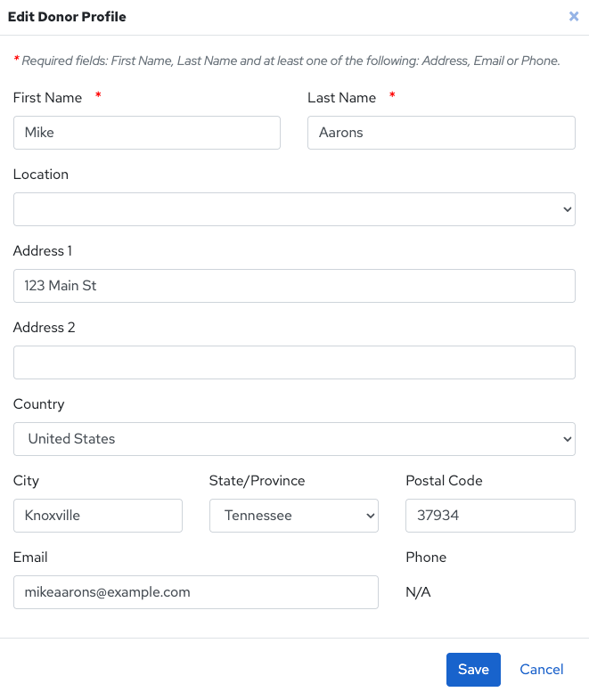Viewport: 589px width, 700px height.
Task: Focus the Postal Code field
Action: [x=490, y=516]
